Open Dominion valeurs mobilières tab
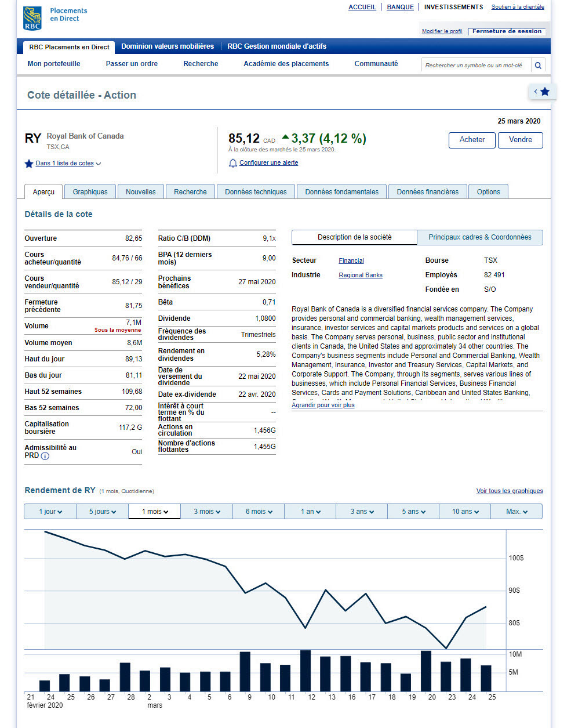Image resolution: width=571 pixels, height=728 pixels. [168, 46]
